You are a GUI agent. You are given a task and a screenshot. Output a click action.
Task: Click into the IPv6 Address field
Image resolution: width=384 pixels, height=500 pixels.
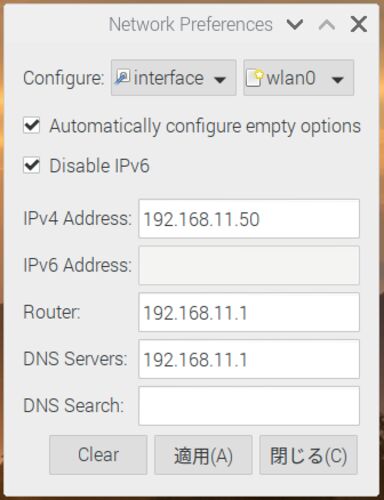coord(249,265)
